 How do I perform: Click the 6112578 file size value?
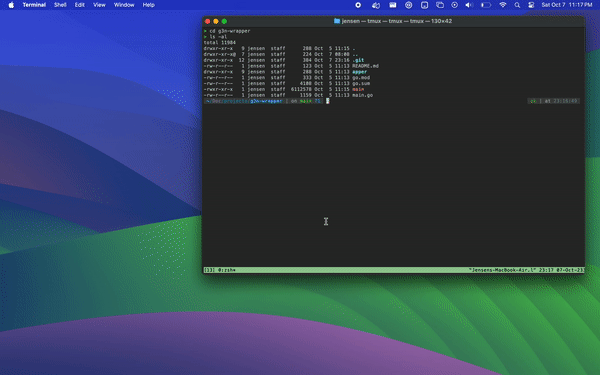[301, 89]
